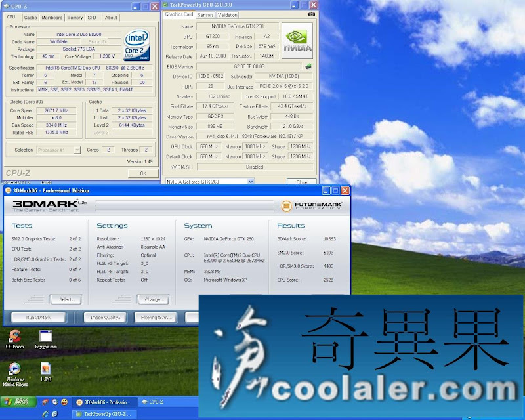
Task: Click the Rated FSB value 1335.8 MHz
Action: pyautogui.click(x=56, y=133)
